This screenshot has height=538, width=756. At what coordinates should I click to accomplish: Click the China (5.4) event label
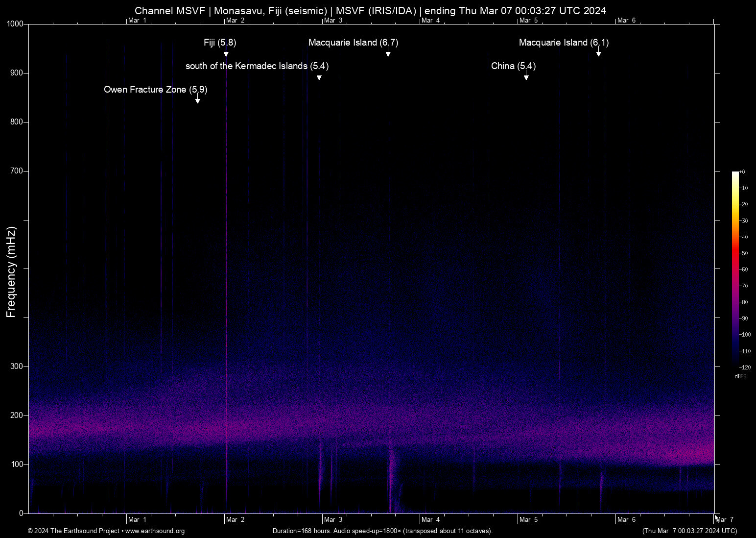[x=513, y=66]
